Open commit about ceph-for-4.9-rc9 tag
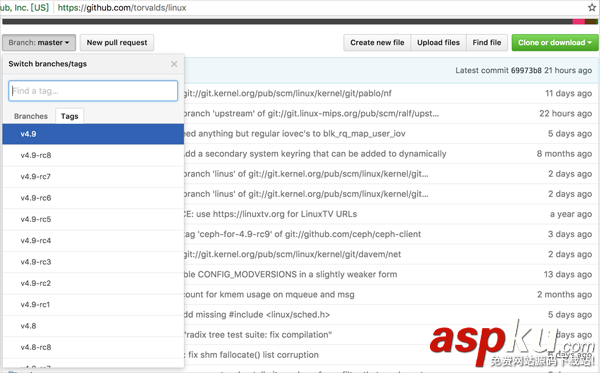This screenshot has height=373, width=600. (x=302, y=234)
